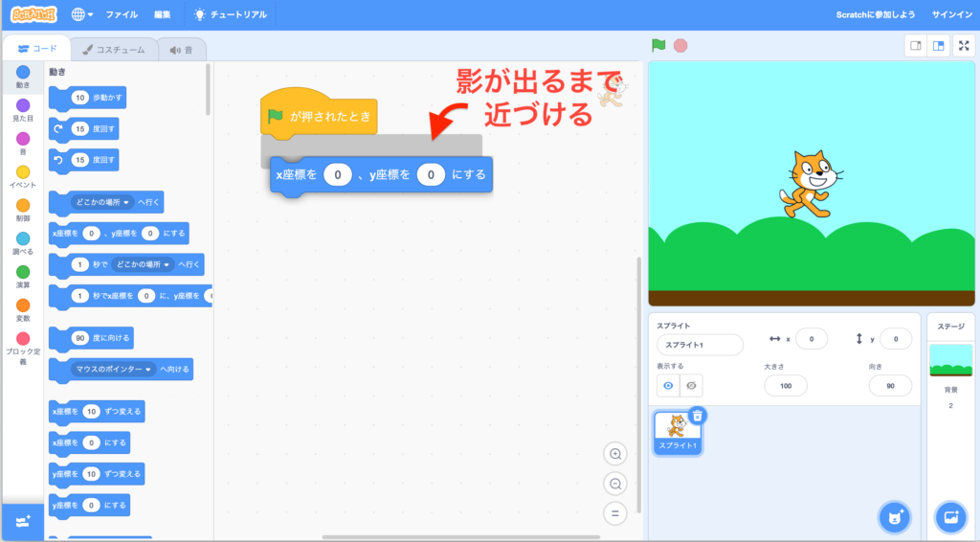Screen dimensions: 980x542
Task: Click the workspace horizontal scrollbar
Action: click(460, 537)
